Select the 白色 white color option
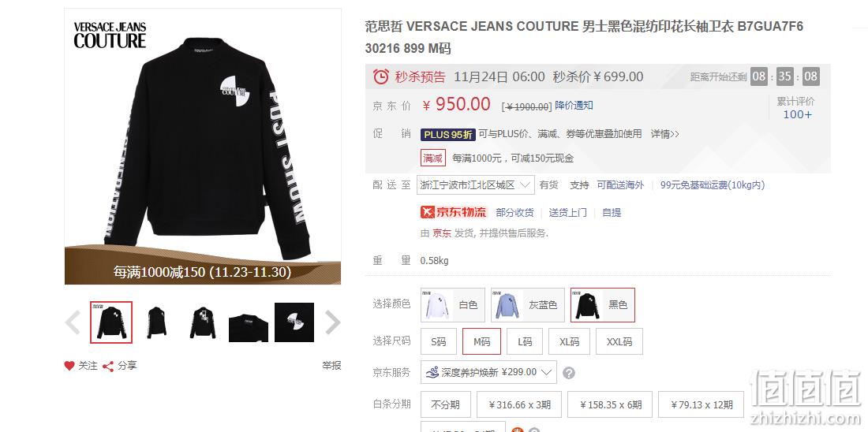 453,305
